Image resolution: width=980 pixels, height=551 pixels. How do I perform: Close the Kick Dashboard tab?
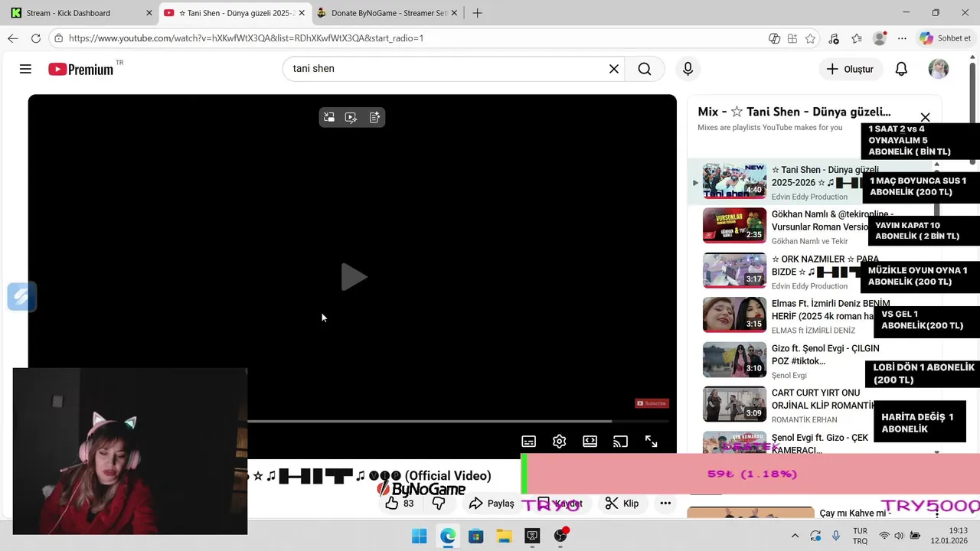click(149, 13)
